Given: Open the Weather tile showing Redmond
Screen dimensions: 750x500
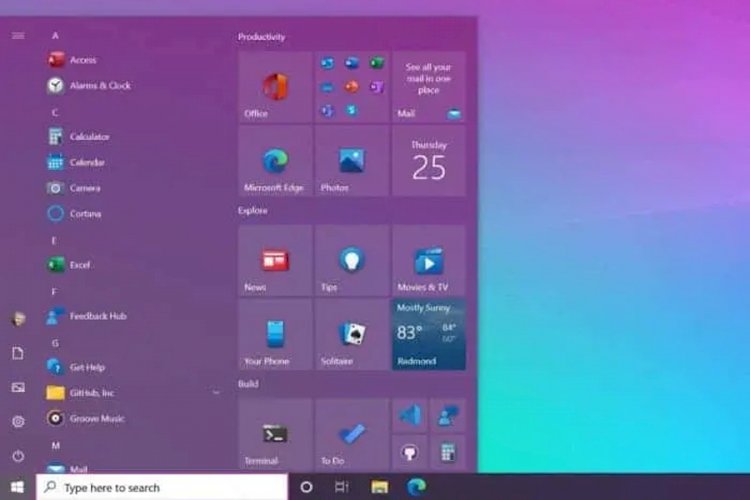Looking at the screenshot, I should 429,334.
